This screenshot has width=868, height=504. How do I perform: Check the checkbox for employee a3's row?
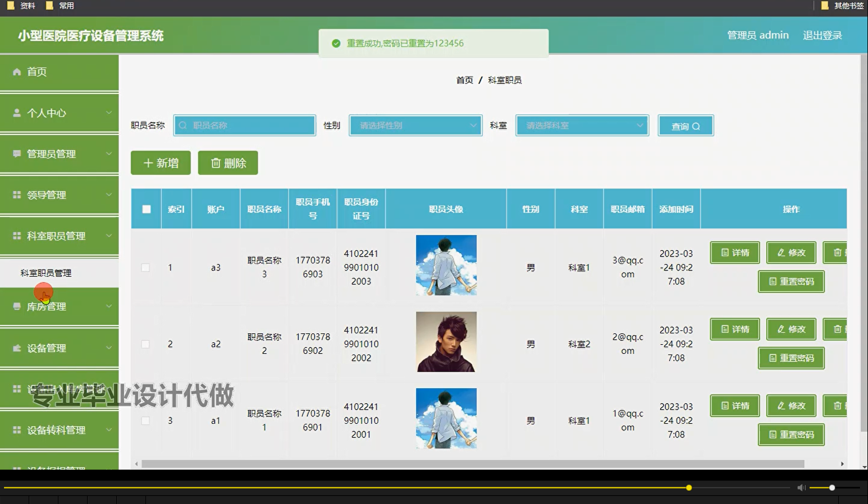click(x=145, y=267)
